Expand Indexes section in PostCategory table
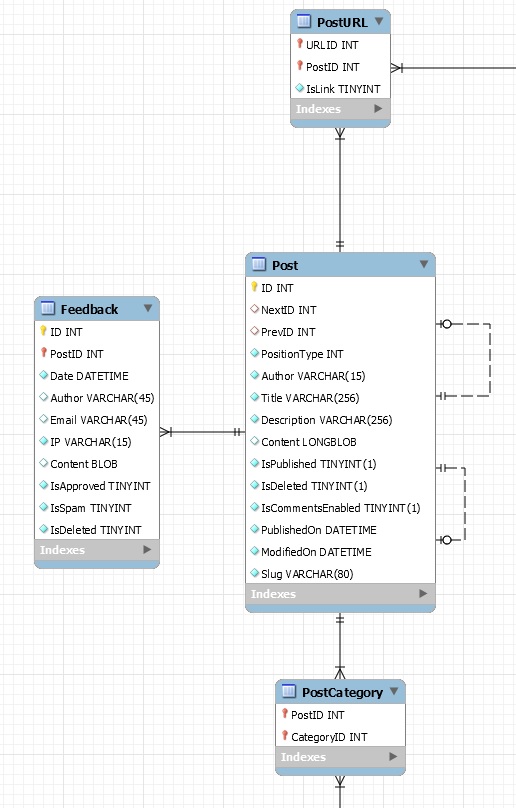This screenshot has height=808, width=516. [393, 756]
